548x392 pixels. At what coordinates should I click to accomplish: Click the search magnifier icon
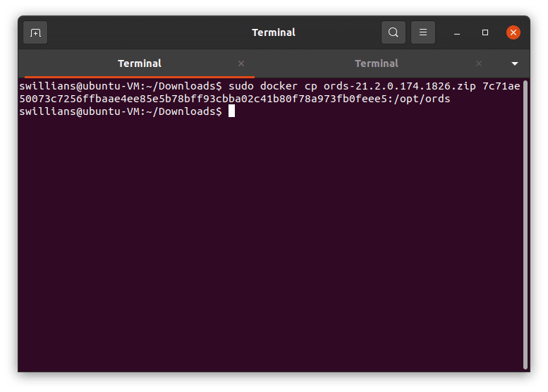pos(394,32)
